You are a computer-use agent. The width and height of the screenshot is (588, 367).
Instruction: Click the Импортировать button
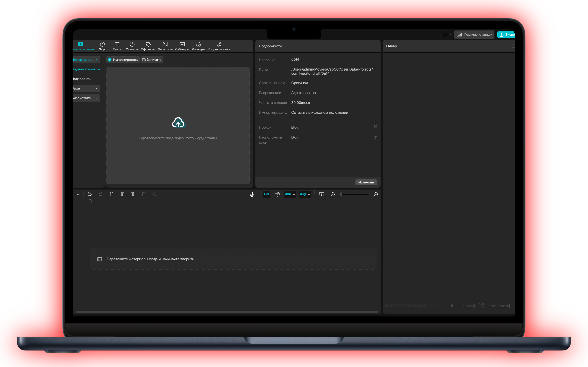point(123,60)
